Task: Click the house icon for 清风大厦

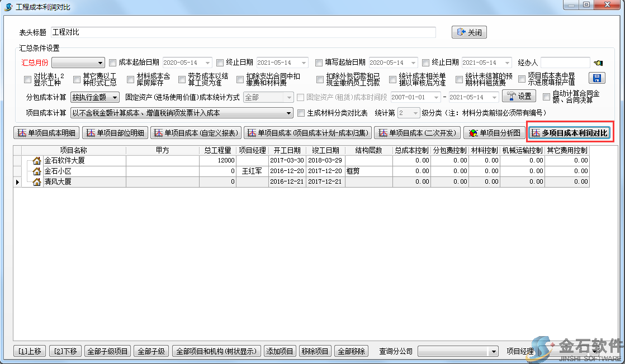Action: [37, 182]
